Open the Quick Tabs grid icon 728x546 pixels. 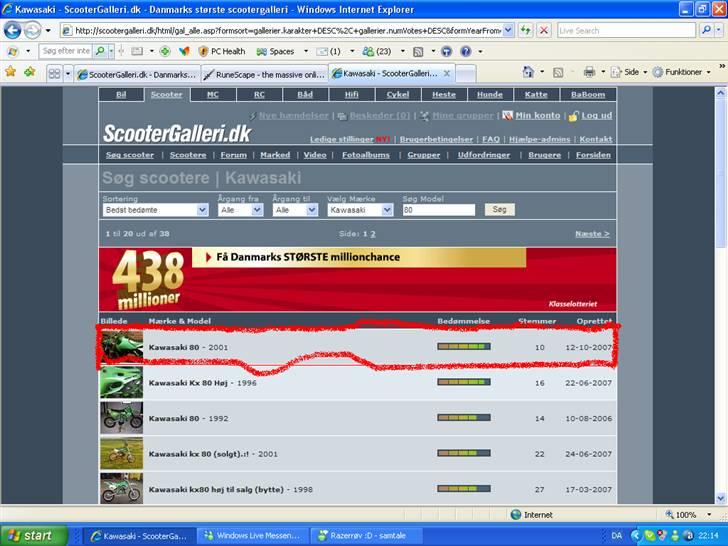coord(54,73)
